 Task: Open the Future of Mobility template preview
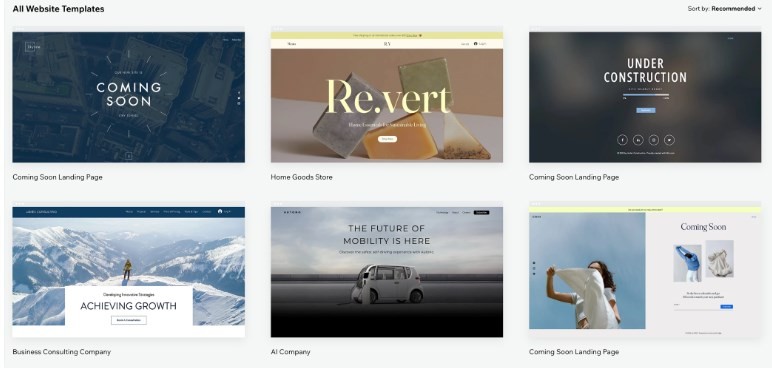[x=387, y=272]
